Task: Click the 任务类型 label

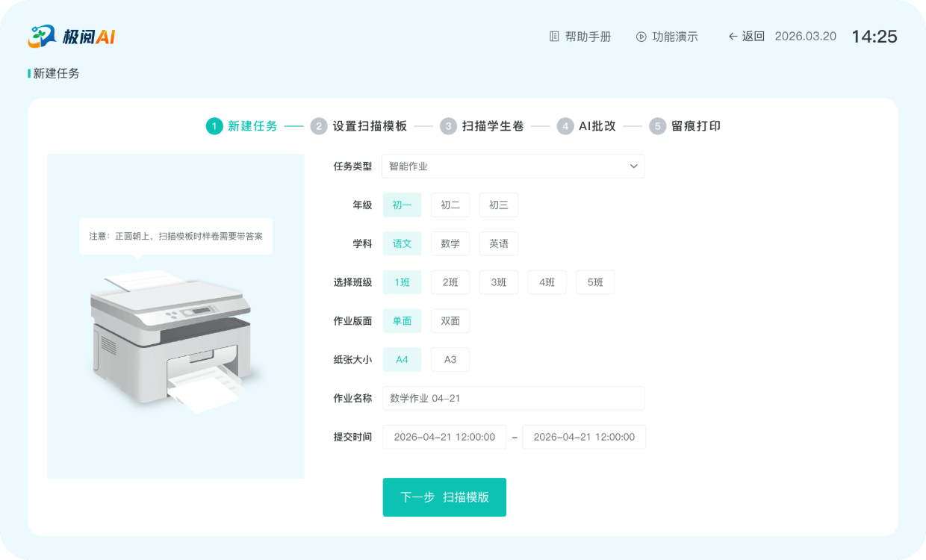Action: 352,167
